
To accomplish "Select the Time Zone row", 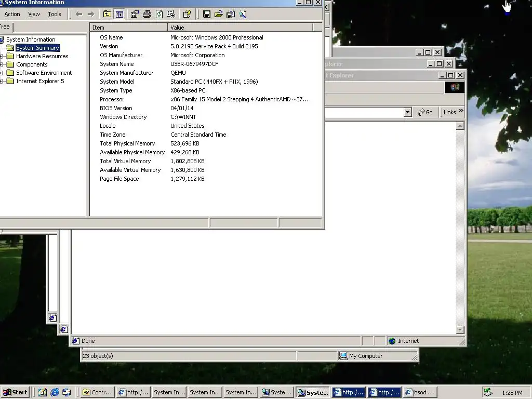I will click(x=206, y=135).
